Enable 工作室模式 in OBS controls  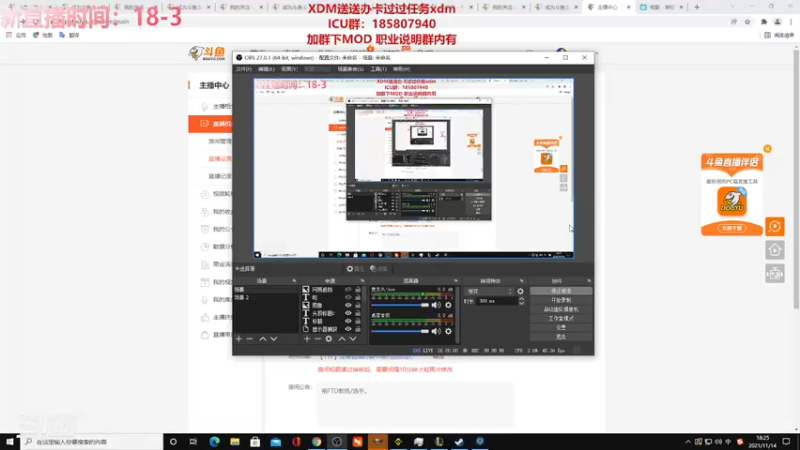click(561, 318)
